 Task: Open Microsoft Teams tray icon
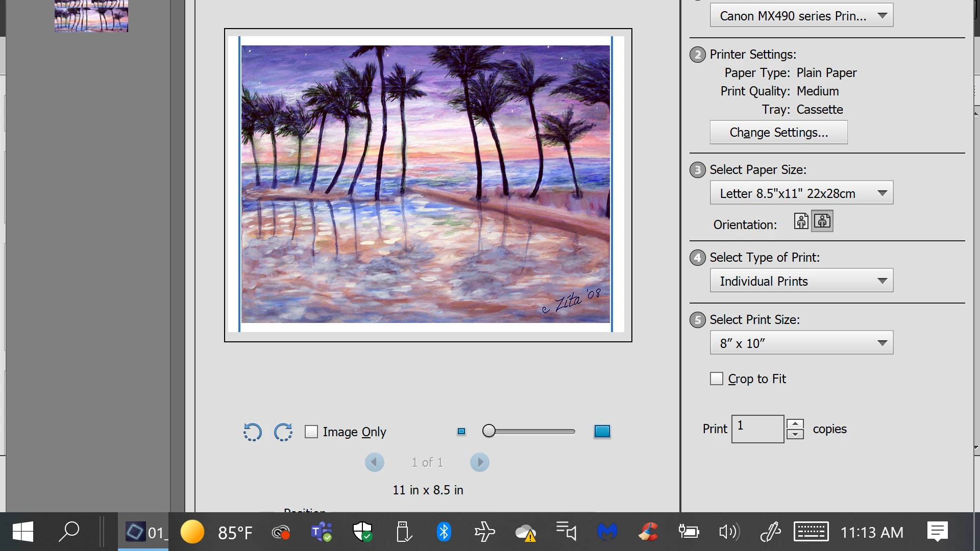(x=322, y=532)
